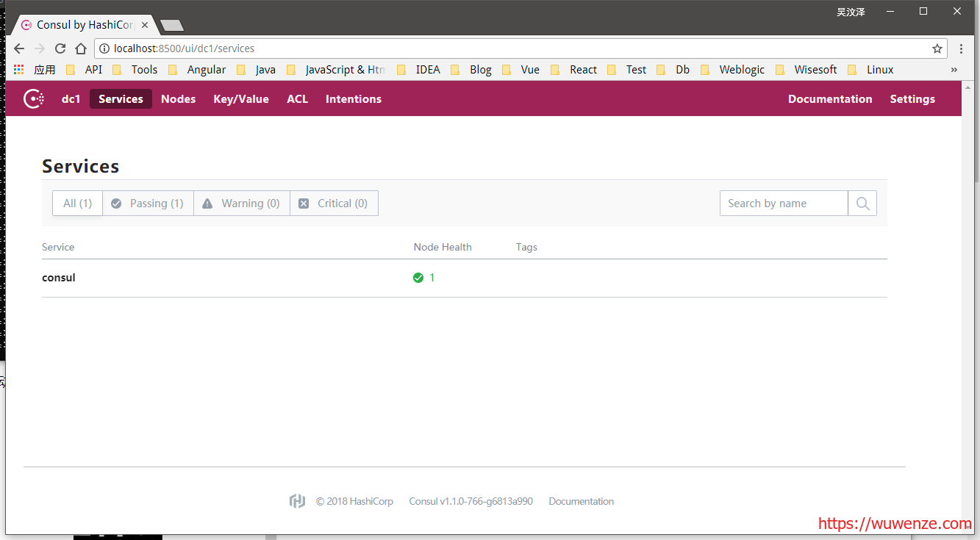Open the Db bookmarks folder

673,70
